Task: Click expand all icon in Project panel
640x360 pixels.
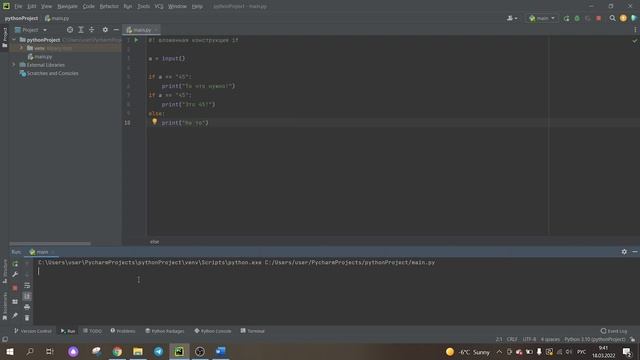Action: [x=81, y=30]
